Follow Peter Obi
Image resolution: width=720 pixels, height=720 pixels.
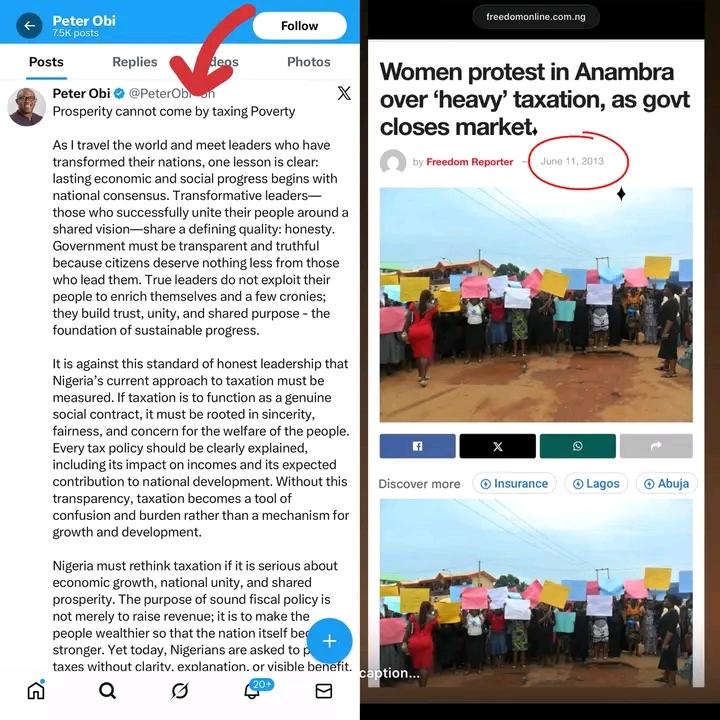click(x=299, y=26)
